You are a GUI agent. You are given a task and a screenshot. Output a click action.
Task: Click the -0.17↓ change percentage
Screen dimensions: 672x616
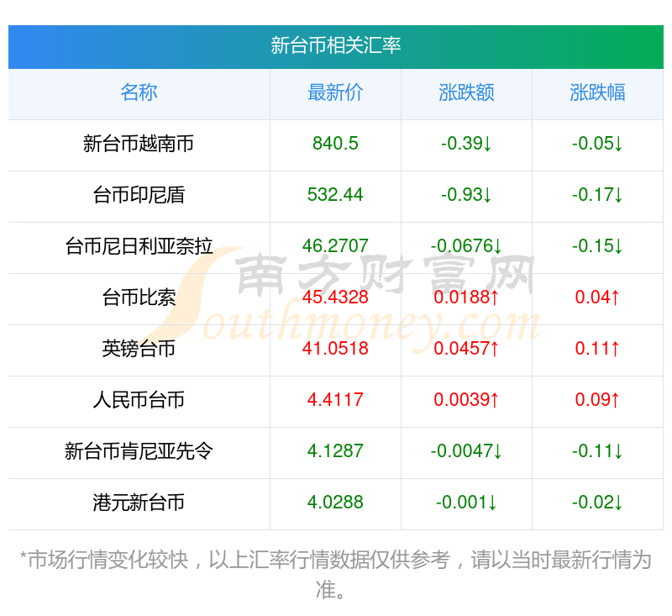click(597, 195)
